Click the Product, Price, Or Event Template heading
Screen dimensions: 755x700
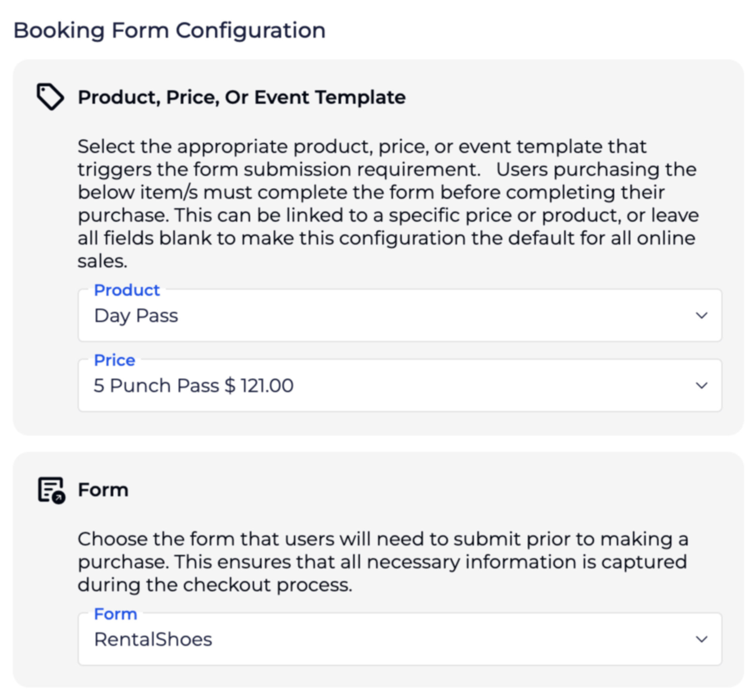(x=241, y=97)
